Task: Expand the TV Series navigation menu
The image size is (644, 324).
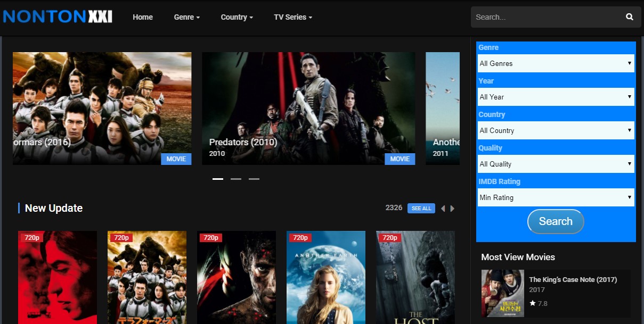Action: point(293,17)
